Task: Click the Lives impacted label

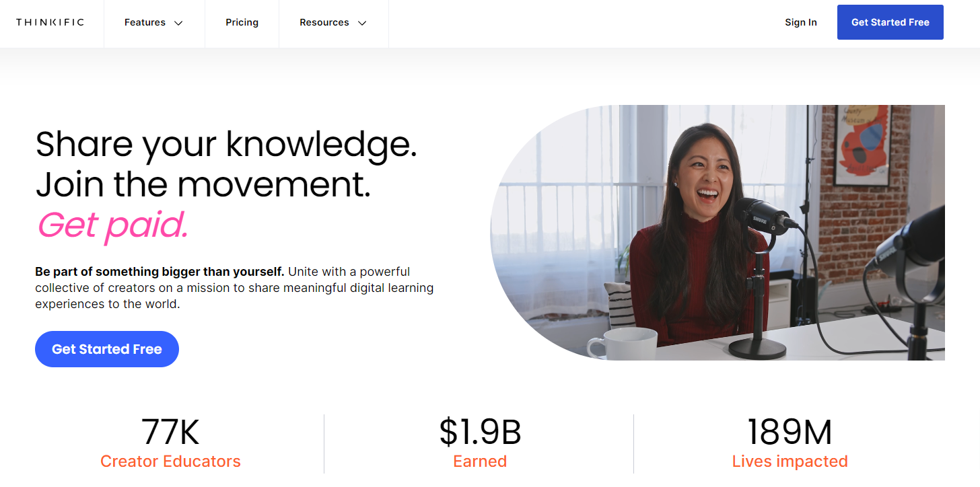Action: [x=790, y=461]
